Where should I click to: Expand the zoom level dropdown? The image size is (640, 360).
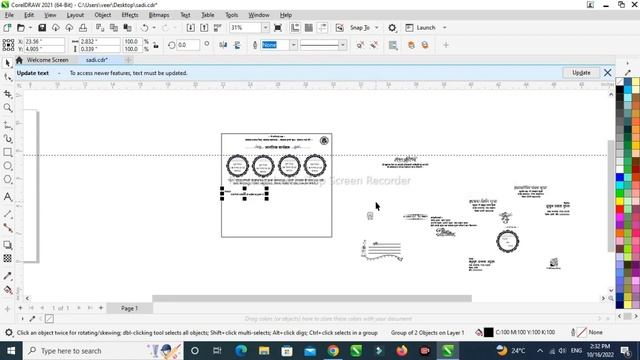265,28
